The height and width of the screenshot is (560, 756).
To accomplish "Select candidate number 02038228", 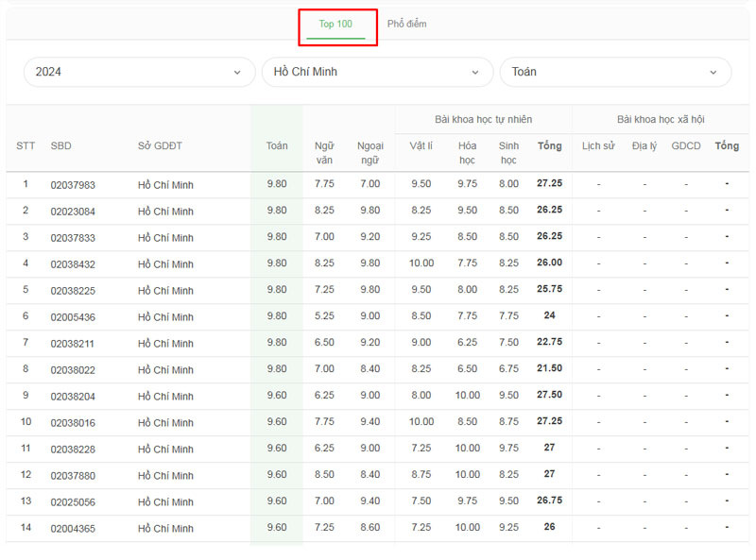I will (73, 450).
